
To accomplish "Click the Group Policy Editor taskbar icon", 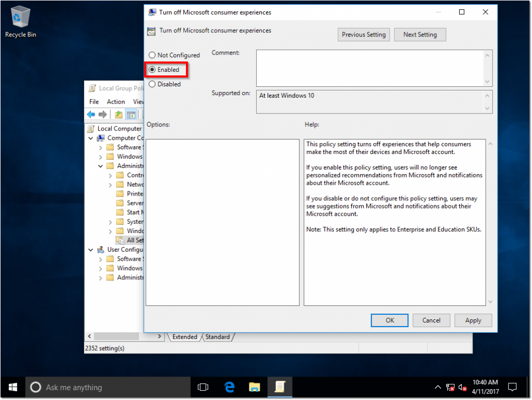I will coord(280,387).
